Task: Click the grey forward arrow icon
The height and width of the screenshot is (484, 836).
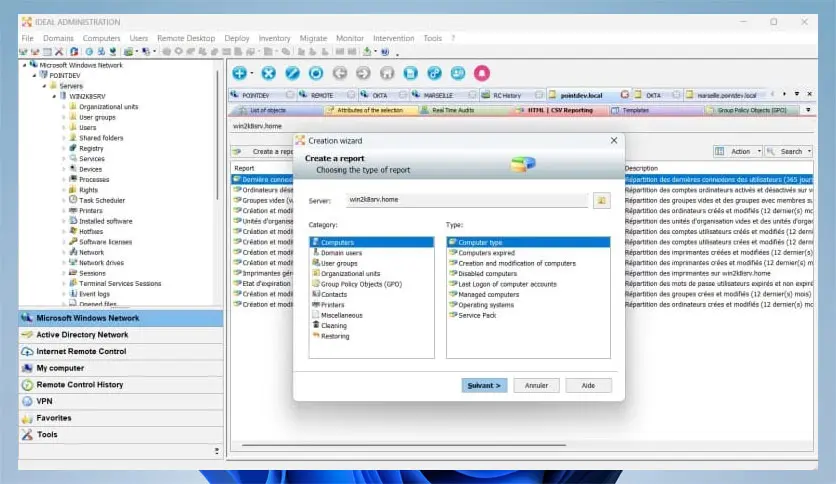Action: tap(363, 73)
